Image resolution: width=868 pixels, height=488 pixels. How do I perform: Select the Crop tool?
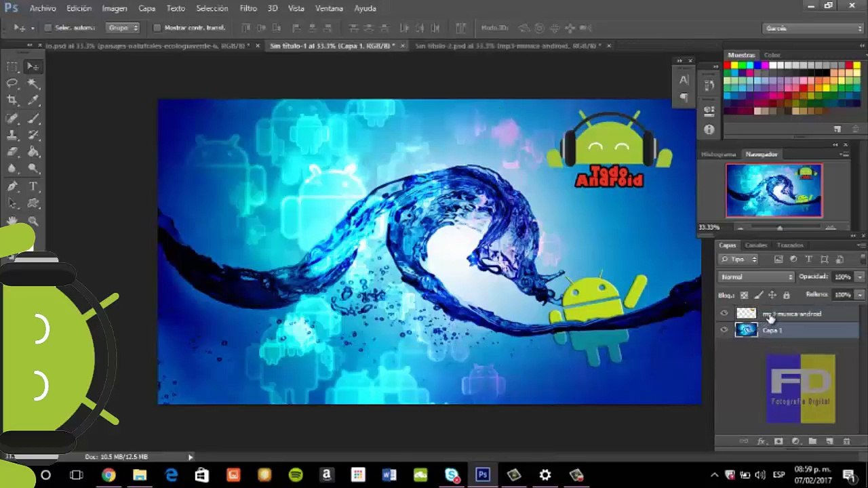click(x=12, y=100)
